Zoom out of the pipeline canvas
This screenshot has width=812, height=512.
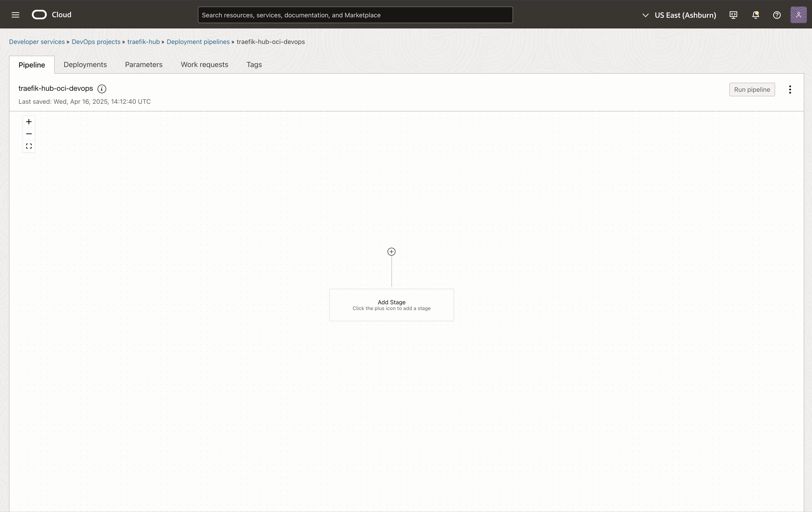[29, 134]
